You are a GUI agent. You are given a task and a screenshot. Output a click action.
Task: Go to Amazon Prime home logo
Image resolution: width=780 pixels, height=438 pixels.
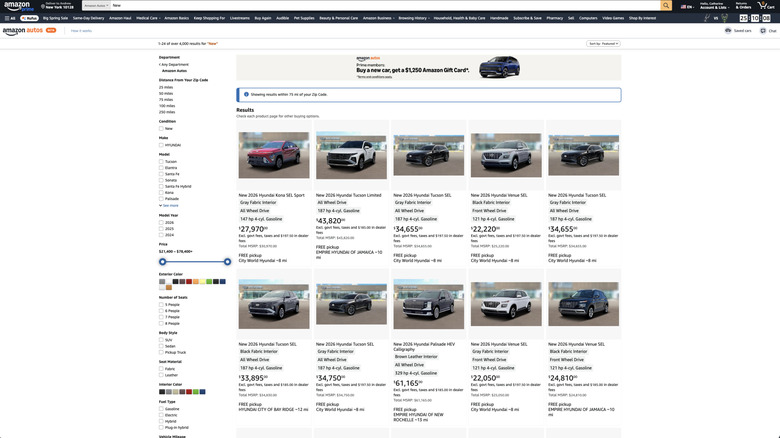click(x=19, y=6)
